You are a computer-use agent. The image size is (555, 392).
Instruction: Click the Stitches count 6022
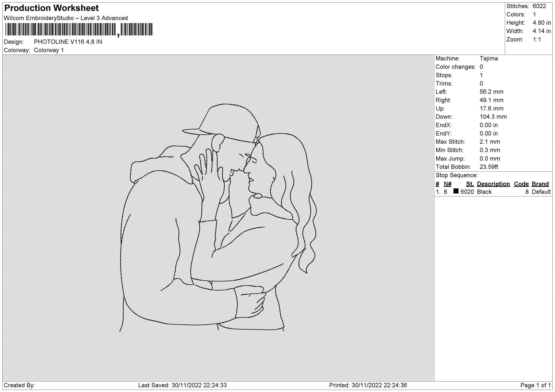pos(539,6)
